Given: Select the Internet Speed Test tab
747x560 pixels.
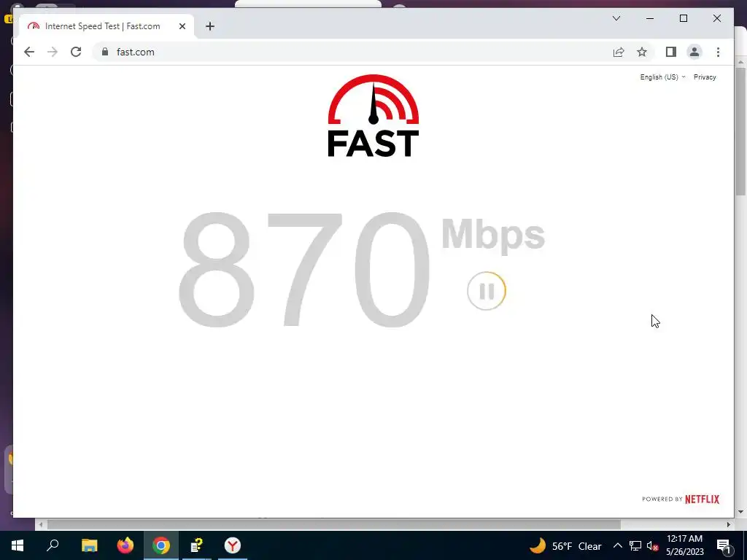Looking at the screenshot, I should coord(102,26).
